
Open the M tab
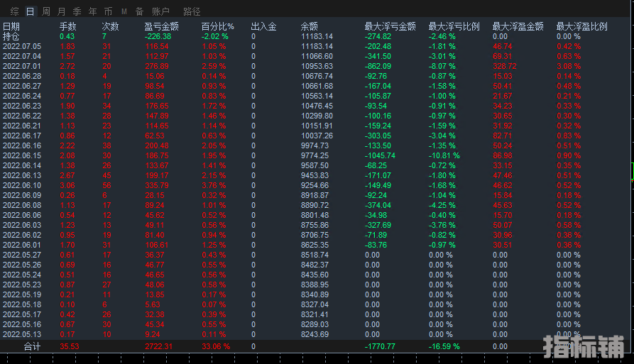tap(124, 11)
